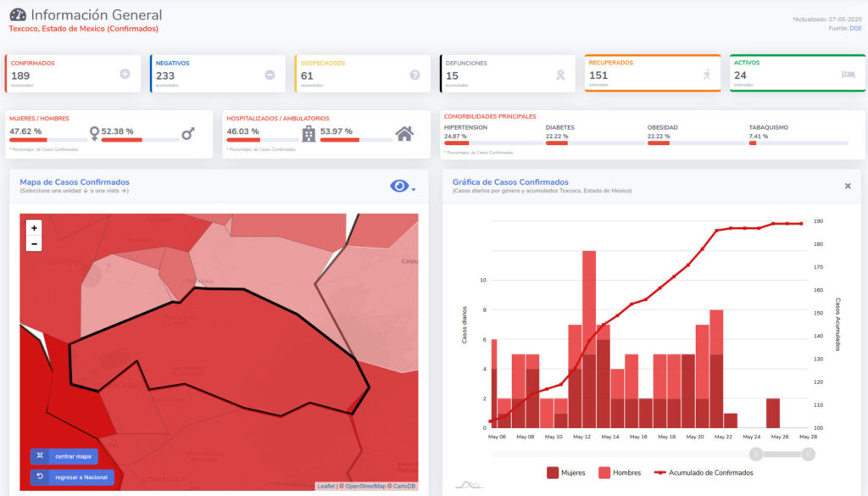This screenshot has width=868, height=496.
Task: Click the left handle of chart range slider
Action: 756,454
